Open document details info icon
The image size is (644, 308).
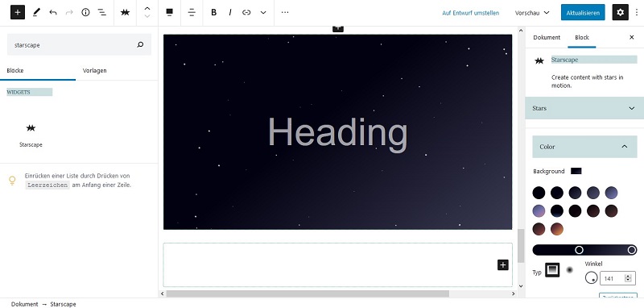(85, 12)
